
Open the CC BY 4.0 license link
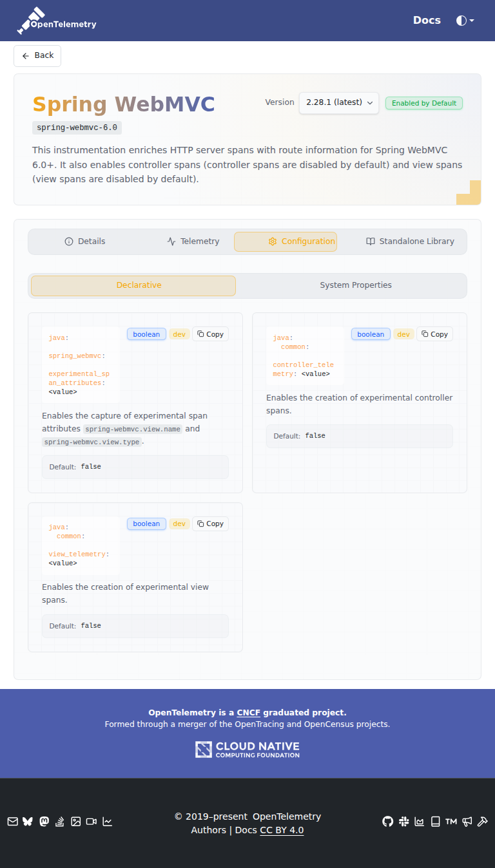(x=282, y=830)
